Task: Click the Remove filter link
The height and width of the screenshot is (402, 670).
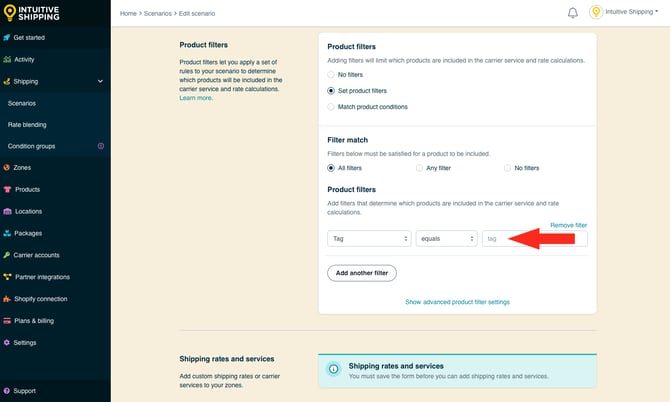Action: coord(568,225)
